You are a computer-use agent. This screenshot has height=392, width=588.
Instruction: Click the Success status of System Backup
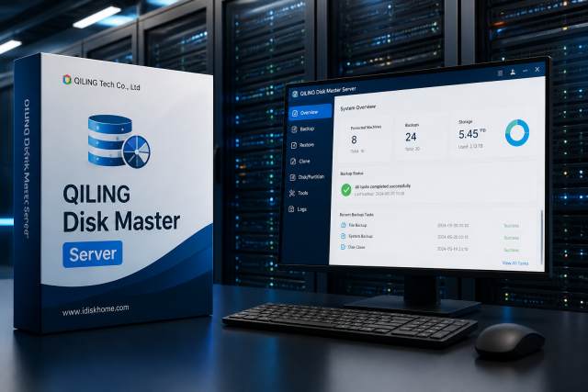(x=511, y=238)
